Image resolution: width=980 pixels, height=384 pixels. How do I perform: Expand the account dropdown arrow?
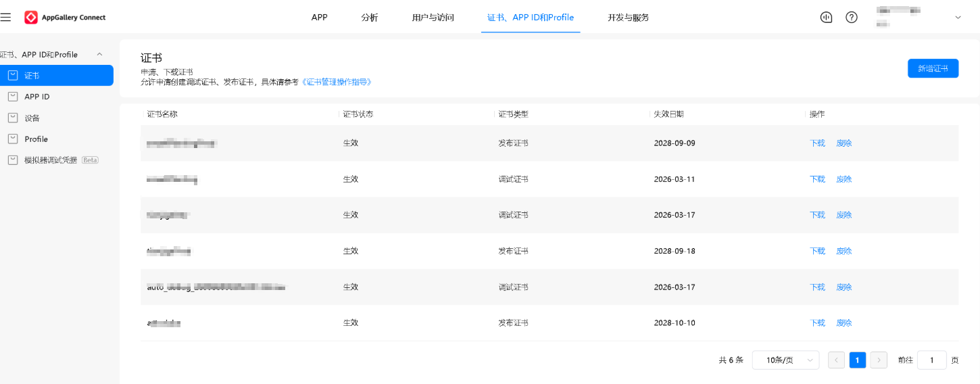(x=958, y=18)
